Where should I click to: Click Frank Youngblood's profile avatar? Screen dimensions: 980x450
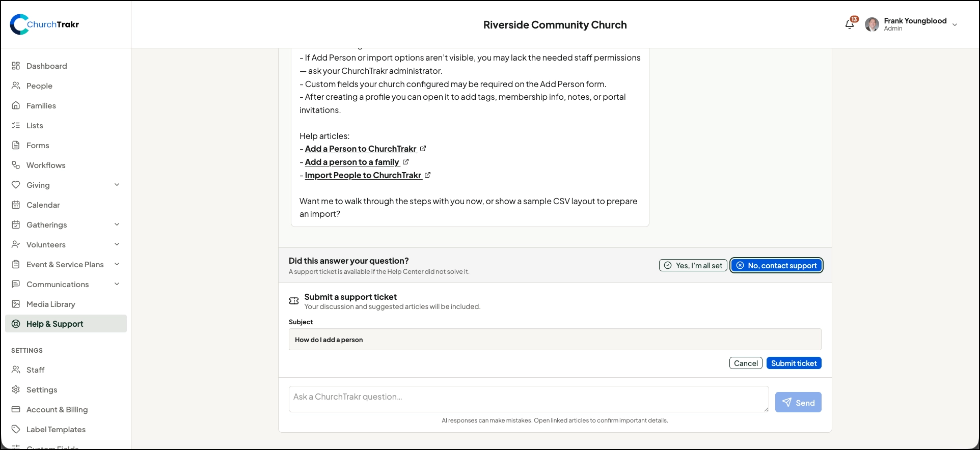872,24
